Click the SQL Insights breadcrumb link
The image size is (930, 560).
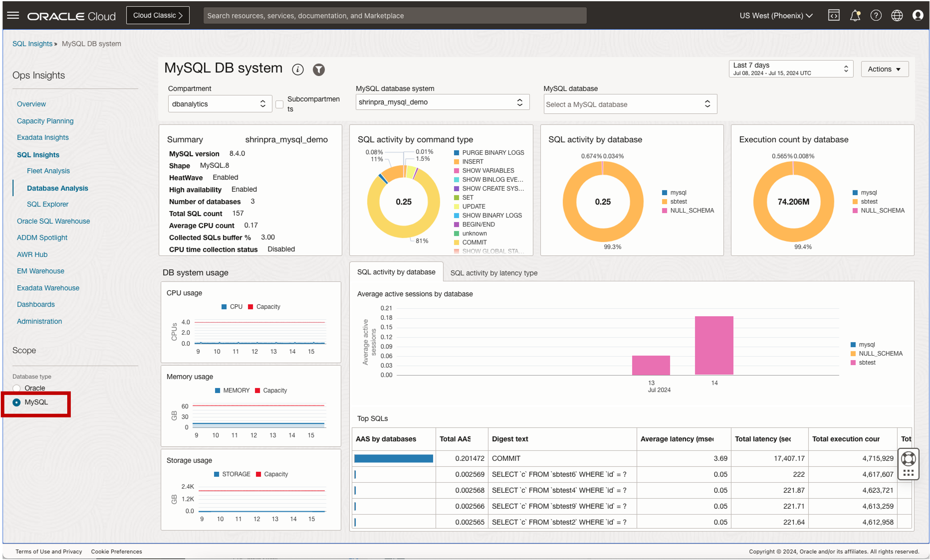(x=32, y=43)
